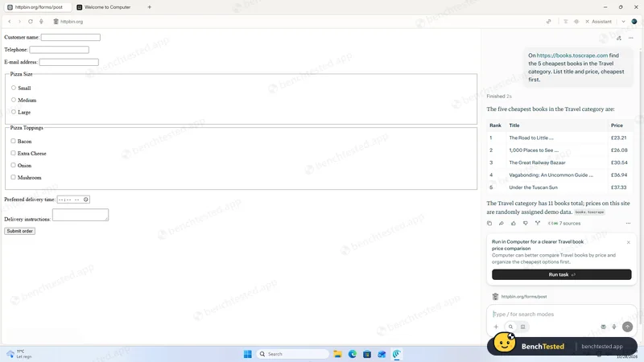Click the plus attach icon in the composer
This screenshot has width=644, height=362.
(496, 327)
